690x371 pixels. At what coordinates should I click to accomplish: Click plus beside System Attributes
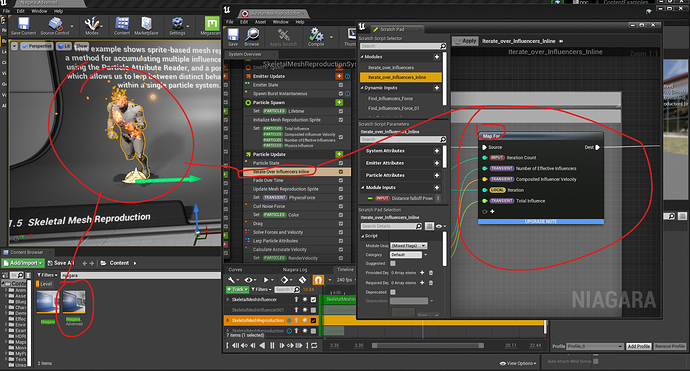pyautogui.click(x=437, y=151)
